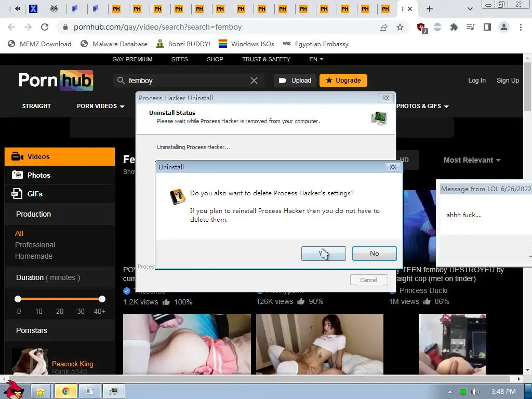Click the taskbar clock showing 3:48 PM
532x399 pixels.
coord(503,392)
